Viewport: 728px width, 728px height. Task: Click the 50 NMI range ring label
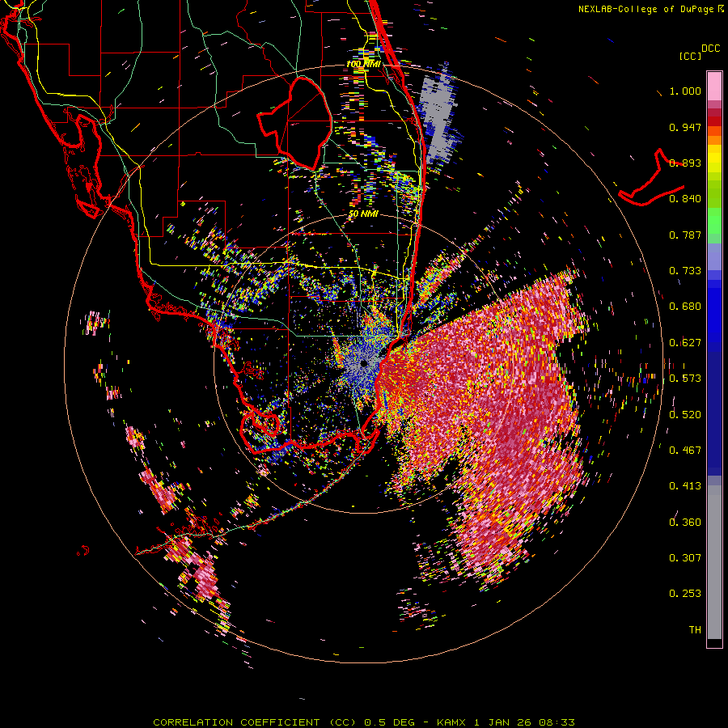pyautogui.click(x=363, y=214)
